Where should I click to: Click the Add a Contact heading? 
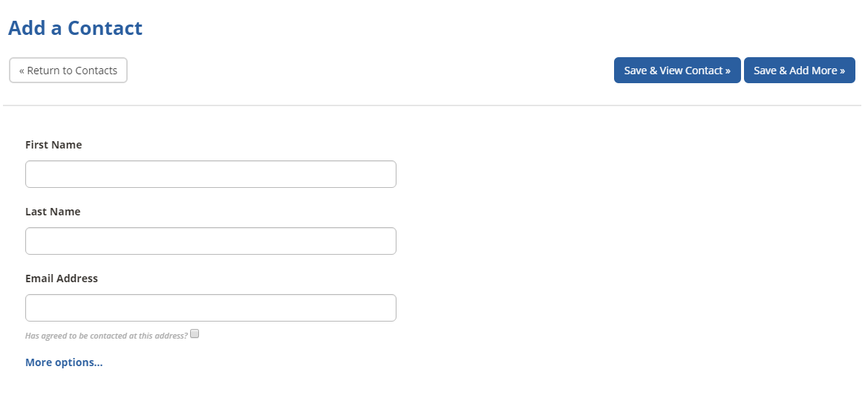[x=75, y=28]
